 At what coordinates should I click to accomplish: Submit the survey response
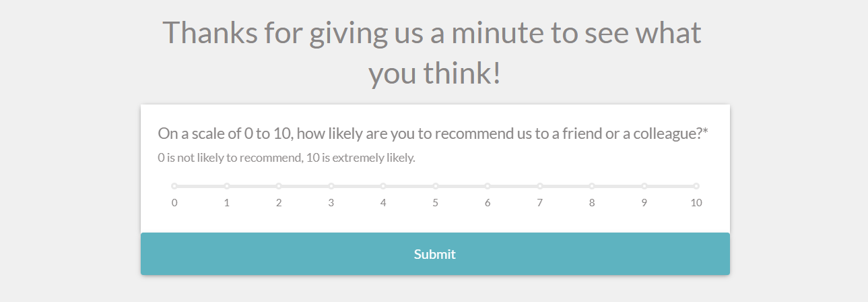[435, 254]
